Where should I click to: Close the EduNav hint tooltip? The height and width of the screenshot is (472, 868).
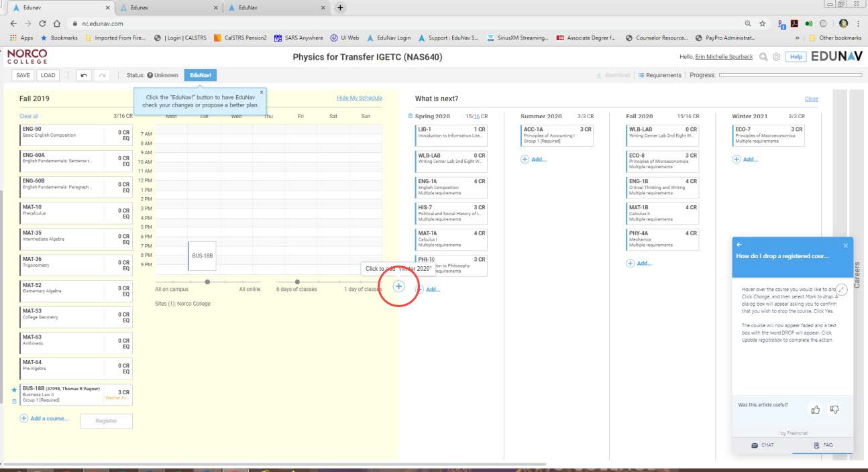point(262,93)
